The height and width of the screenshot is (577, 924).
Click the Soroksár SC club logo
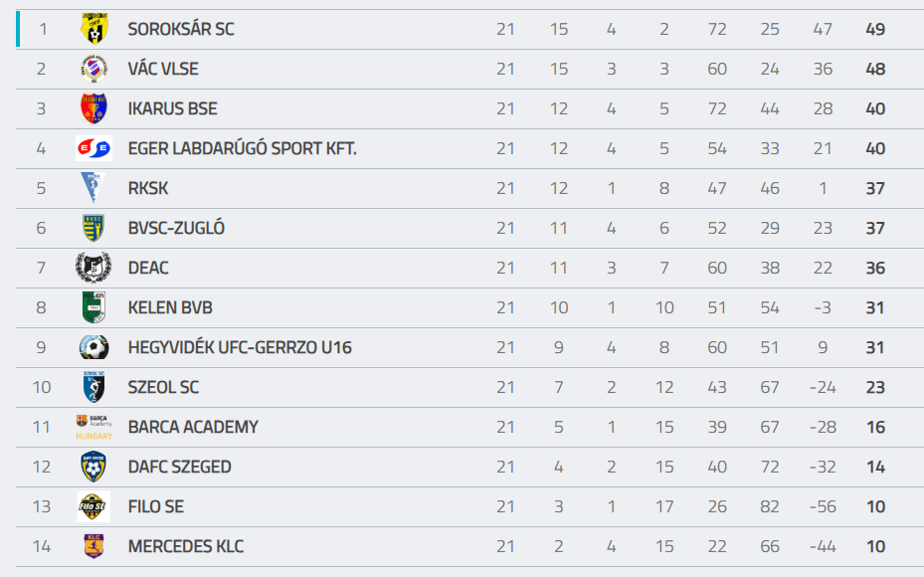pos(93,29)
